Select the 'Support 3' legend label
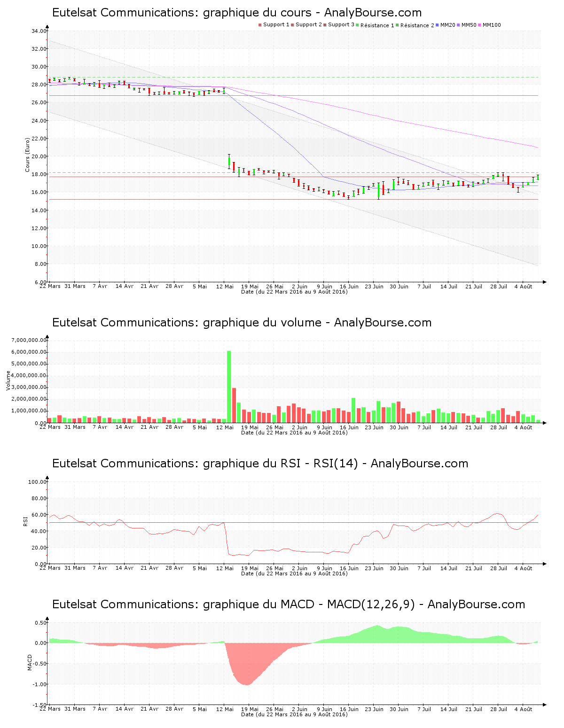The height and width of the screenshot is (728, 564). pos(341,25)
